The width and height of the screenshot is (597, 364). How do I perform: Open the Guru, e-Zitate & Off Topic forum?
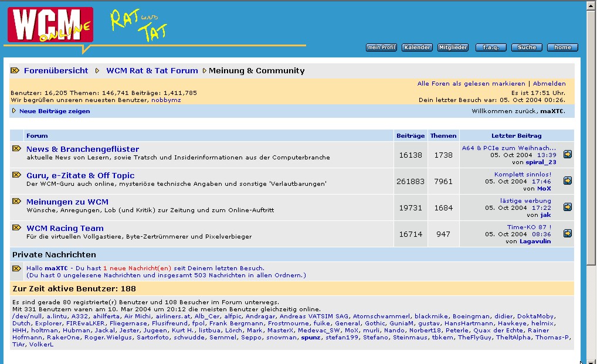pyautogui.click(x=80, y=175)
